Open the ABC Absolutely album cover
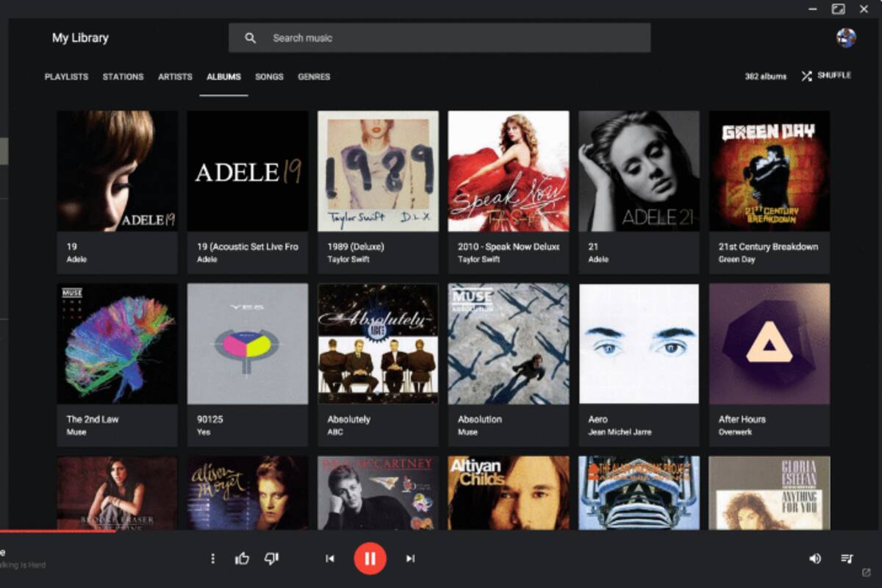Viewport: 882px width, 588px height. (x=378, y=344)
